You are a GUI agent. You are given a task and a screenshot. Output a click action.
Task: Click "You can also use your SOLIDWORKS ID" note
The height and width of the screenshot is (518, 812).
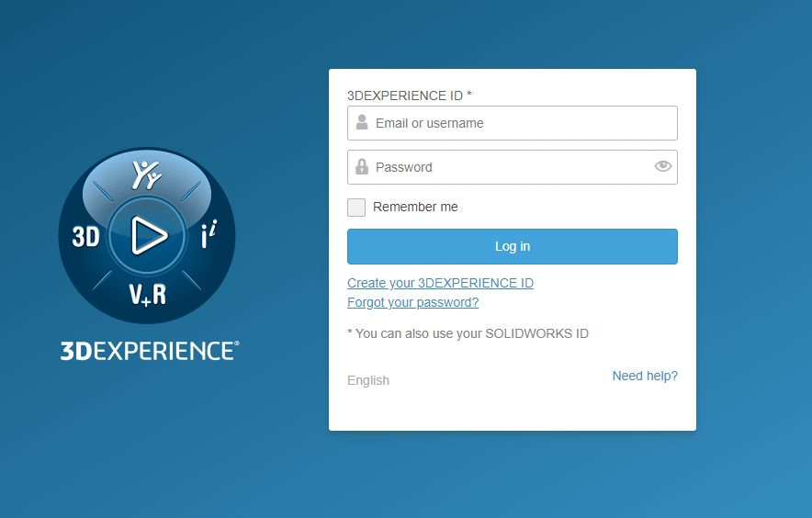(x=468, y=333)
